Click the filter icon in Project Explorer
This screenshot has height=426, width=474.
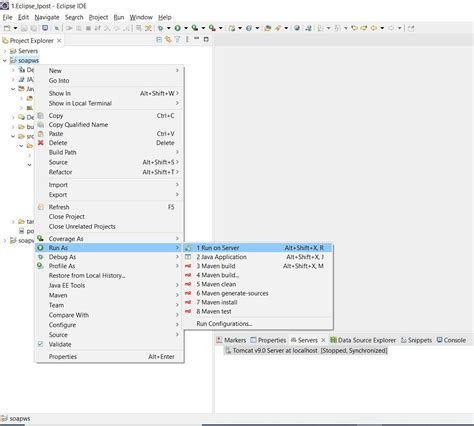tap(178, 40)
